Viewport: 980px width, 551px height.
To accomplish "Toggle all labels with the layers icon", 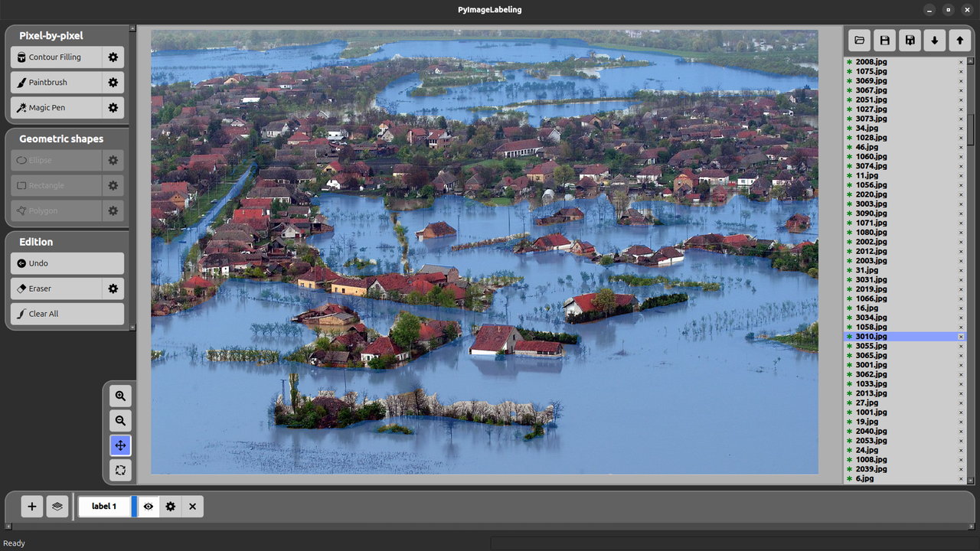I will click(57, 507).
